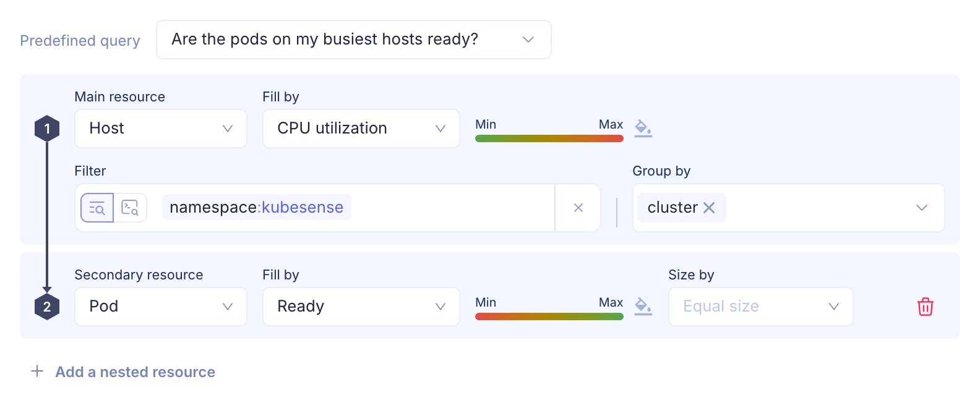The image size is (980, 408).
Task: Expand the Group by dropdown arrow
Action: (922, 208)
